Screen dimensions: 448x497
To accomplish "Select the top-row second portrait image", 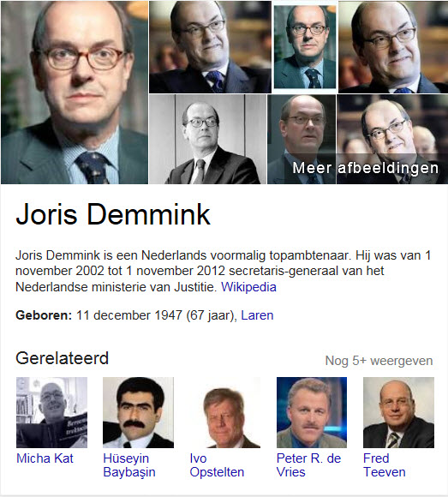I will [x=210, y=47].
